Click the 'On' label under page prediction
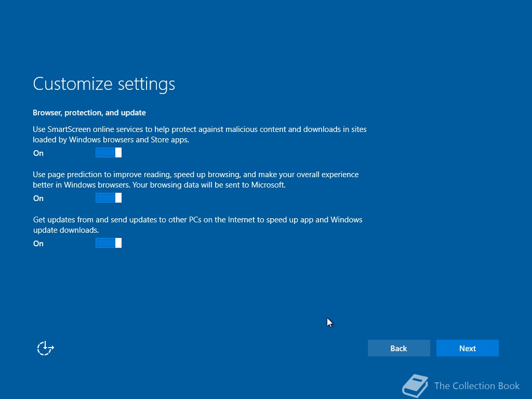This screenshot has height=399, width=532. (x=38, y=198)
